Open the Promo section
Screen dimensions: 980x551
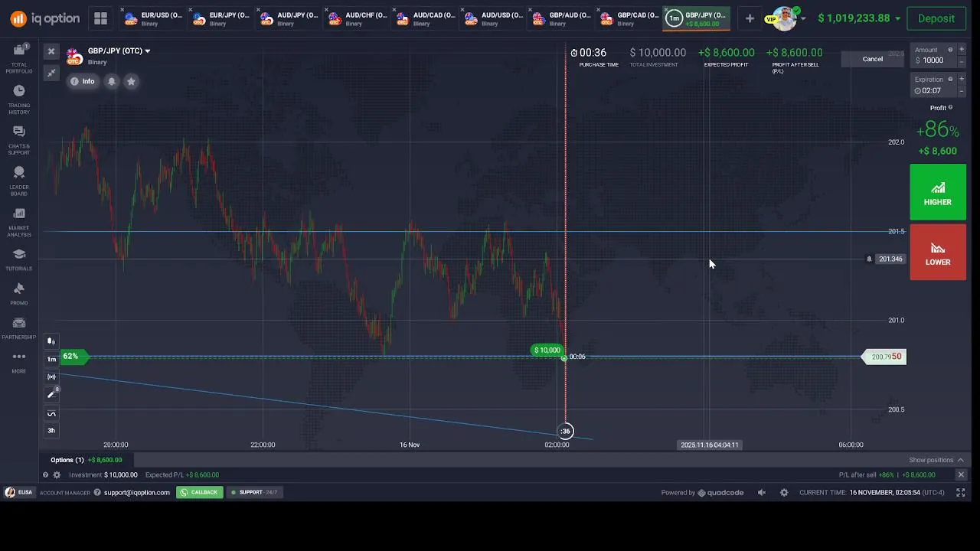19,295
